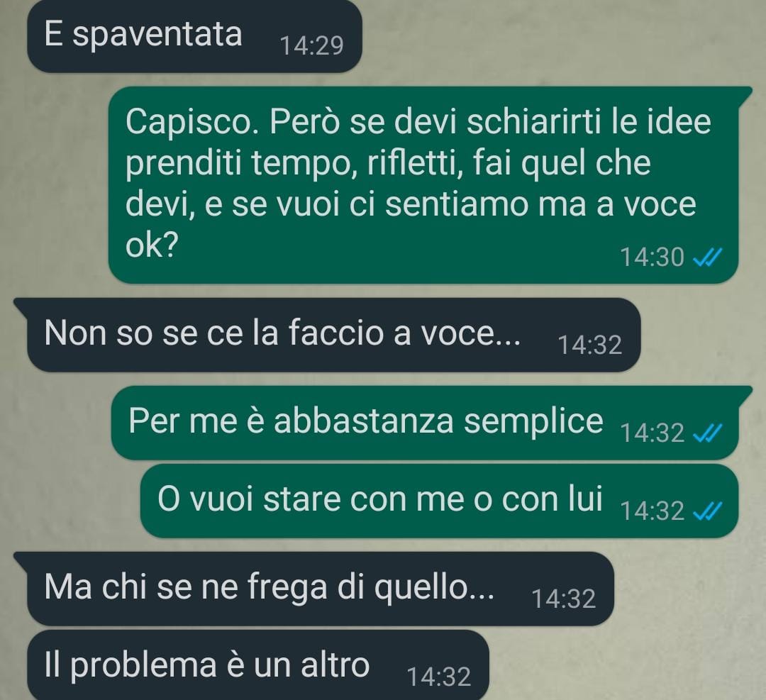
Task: Tap the word 'ok?' in the long green message
Action: tap(151, 246)
